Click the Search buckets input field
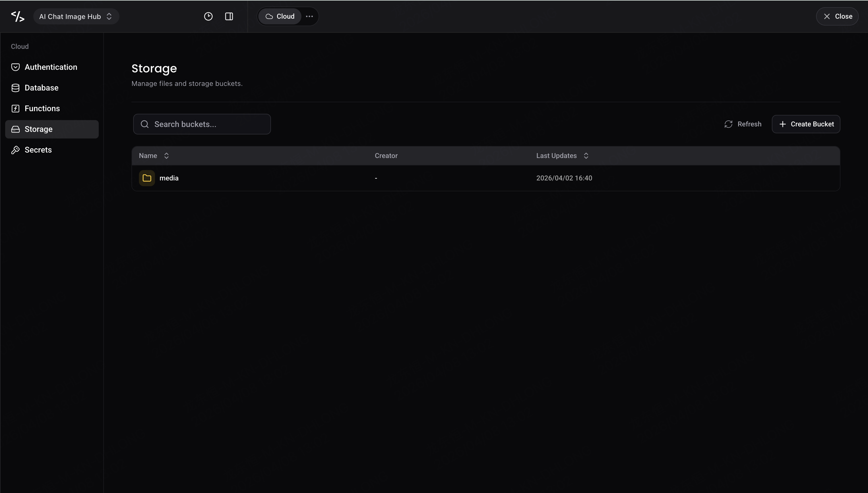Screen dimensions: 868x493 (x=202, y=124)
